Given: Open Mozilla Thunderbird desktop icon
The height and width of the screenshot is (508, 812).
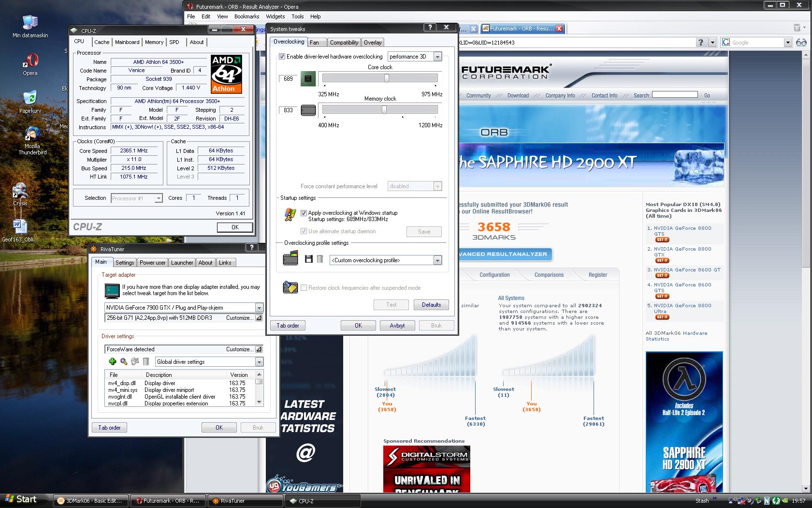Looking at the screenshot, I should [32, 141].
